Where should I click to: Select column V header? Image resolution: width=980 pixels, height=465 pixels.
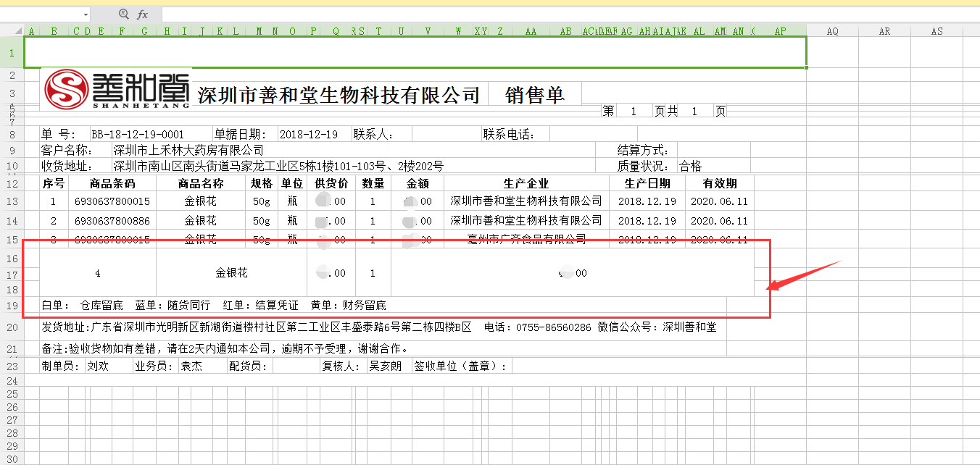tap(428, 31)
